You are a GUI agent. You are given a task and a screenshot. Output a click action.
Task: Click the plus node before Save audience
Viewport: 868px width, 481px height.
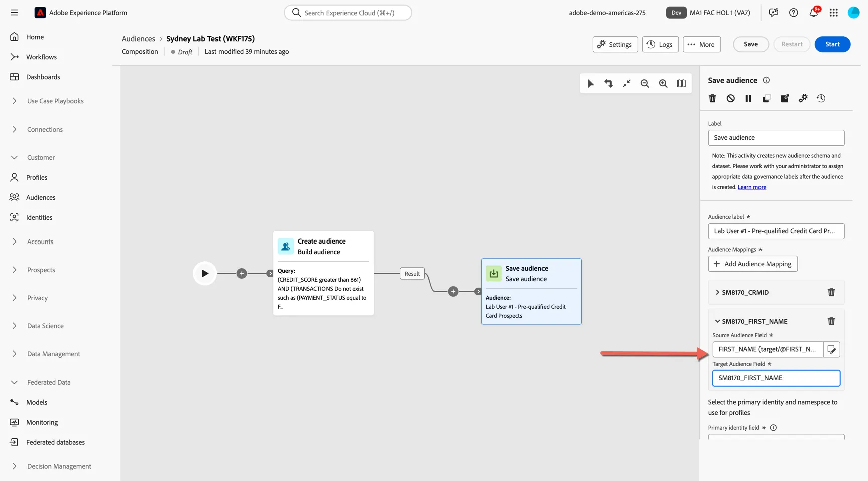(x=453, y=292)
